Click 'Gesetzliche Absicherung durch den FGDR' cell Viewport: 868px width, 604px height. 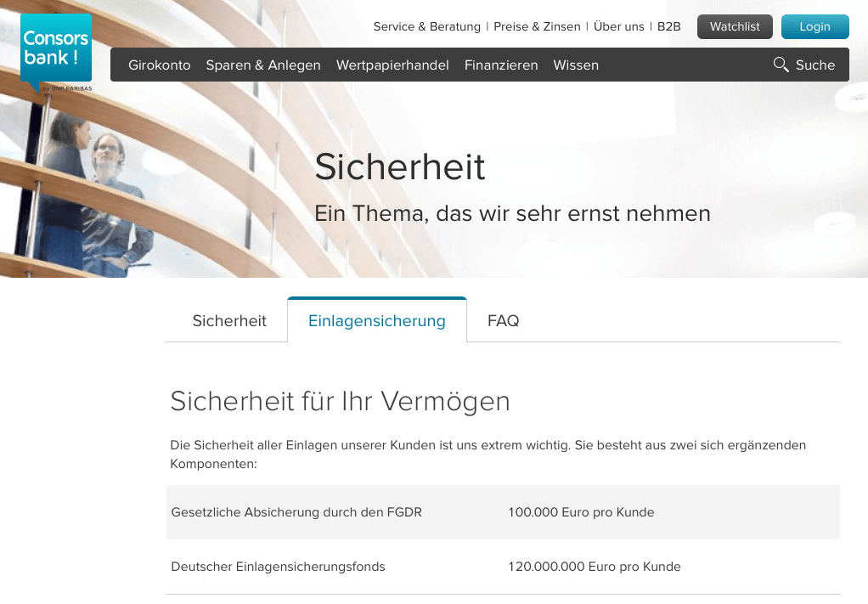click(296, 512)
